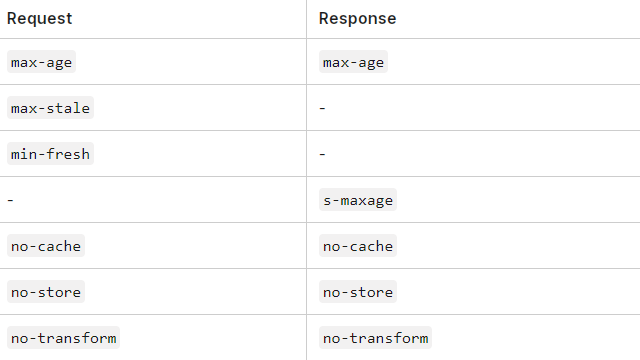
Task: Click no-transform in the Response column
Action: tap(375, 338)
